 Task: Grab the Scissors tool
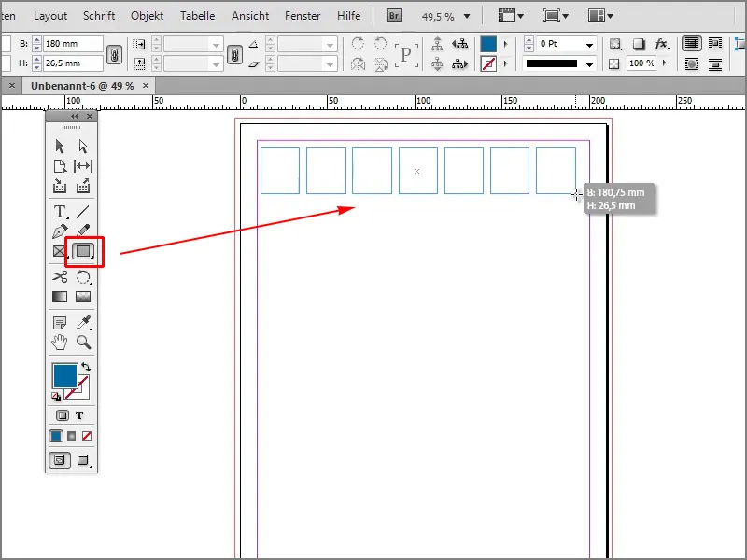click(x=58, y=276)
